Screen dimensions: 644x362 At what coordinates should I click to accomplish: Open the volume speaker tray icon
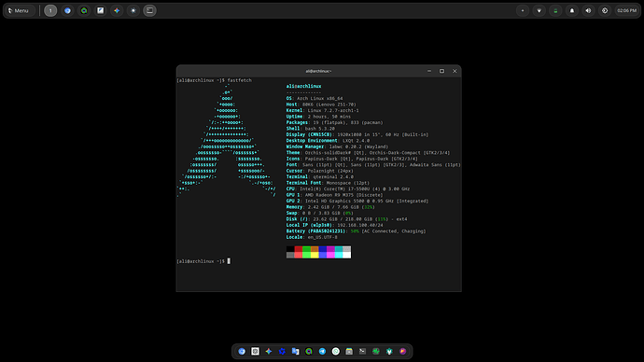tap(588, 10)
